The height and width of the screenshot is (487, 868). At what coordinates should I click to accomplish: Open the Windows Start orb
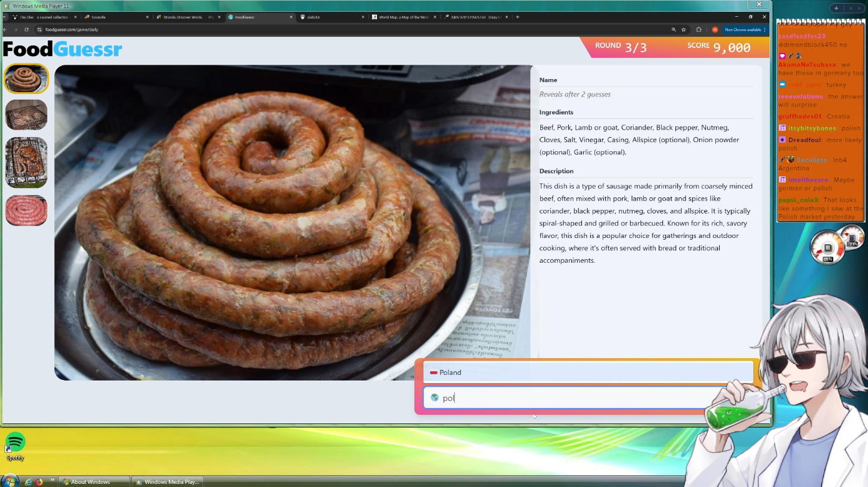pyautogui.click(x=10, y=481)
